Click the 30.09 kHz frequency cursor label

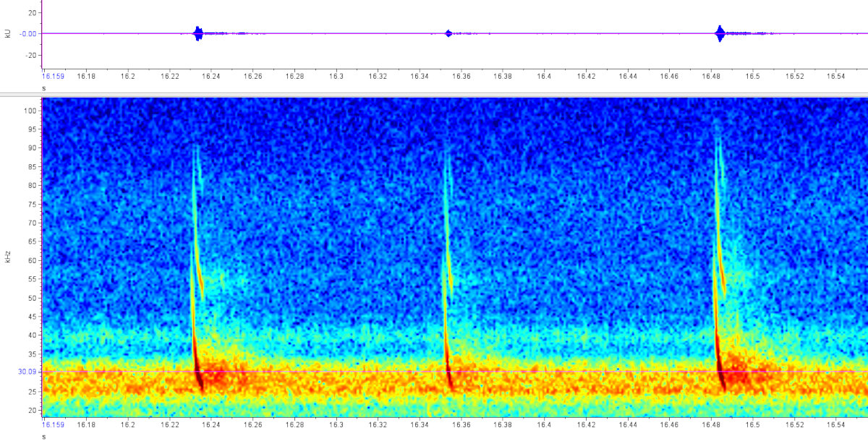click(x=27, y=372)
